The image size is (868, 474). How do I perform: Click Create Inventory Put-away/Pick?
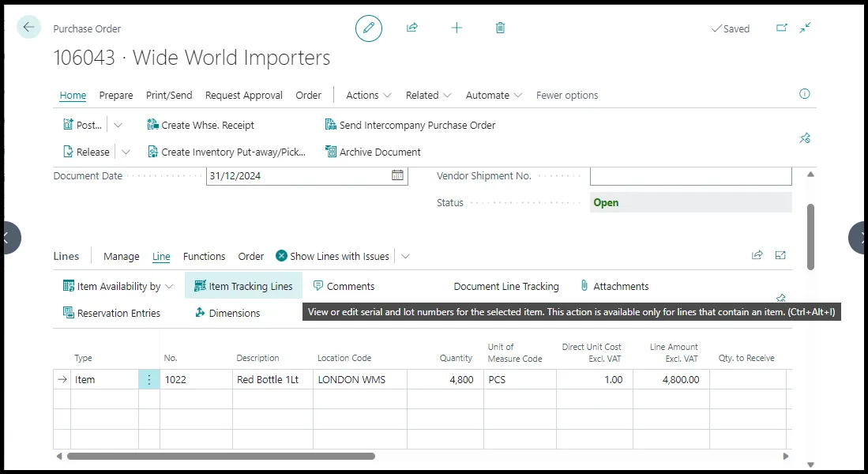click(227, 152)
